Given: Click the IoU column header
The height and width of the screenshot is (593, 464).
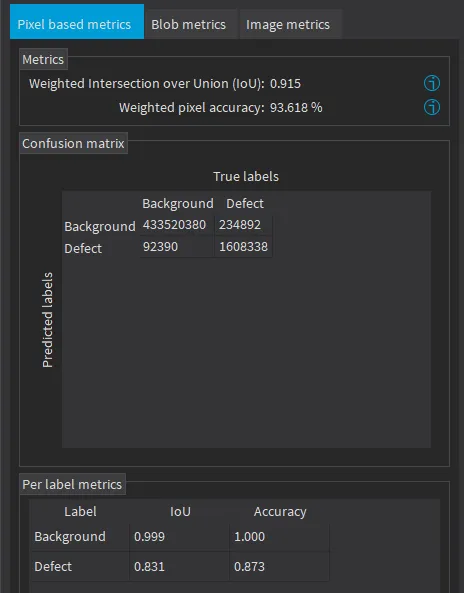Looking at the screenshot, I should [x=180, y=512].
